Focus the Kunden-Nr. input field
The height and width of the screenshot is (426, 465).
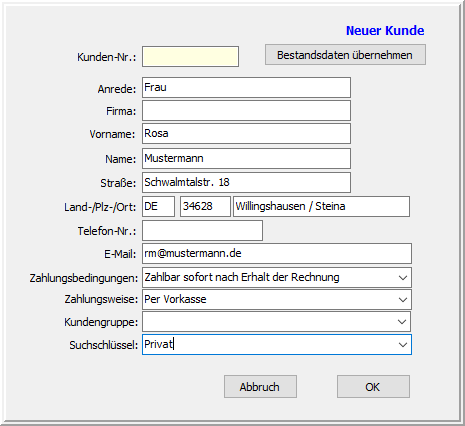tap(190, 57)
